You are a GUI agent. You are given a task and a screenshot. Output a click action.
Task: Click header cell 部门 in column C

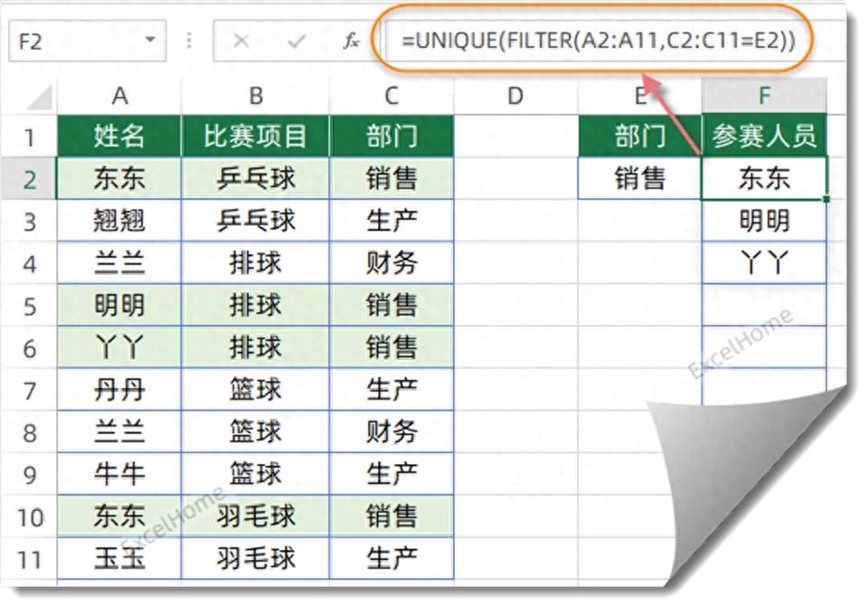pyautogui.click(x=392, y=137)
